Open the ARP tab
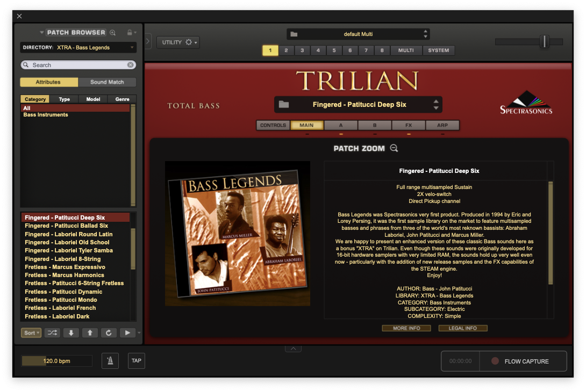The width and height of the screenshot is (586, 392). 442,126
